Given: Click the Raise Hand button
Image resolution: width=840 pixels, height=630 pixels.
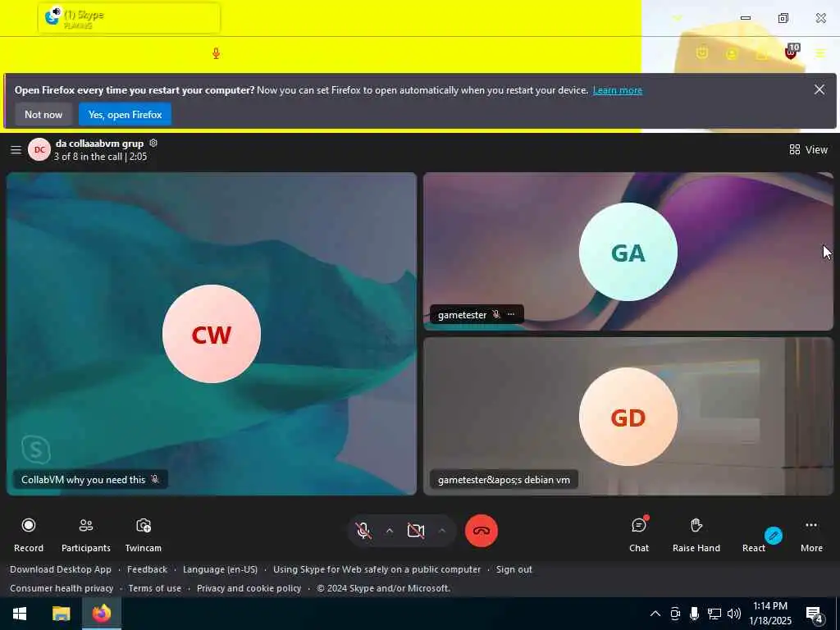Looking at the screenshot, I should coord(696,534).
